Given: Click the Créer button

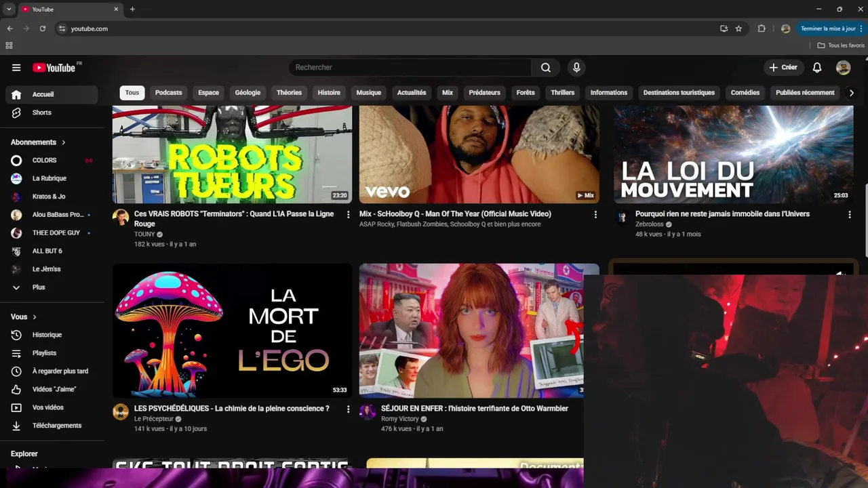Looking at the screenshot, I should click(x=783, y=67).
